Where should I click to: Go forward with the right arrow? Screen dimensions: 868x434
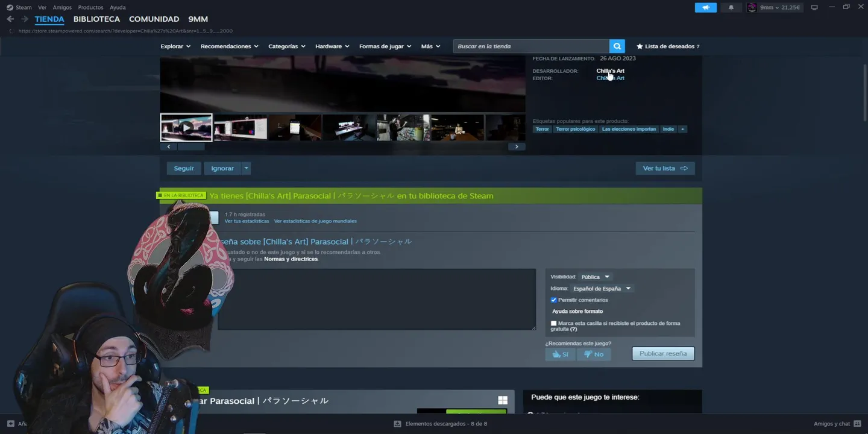tap(25, 19)
